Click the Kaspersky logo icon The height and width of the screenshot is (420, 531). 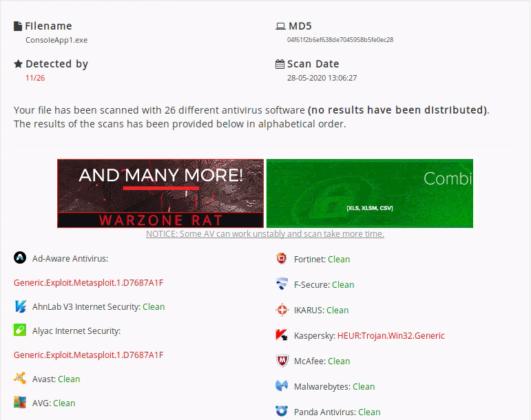(282, 335)
